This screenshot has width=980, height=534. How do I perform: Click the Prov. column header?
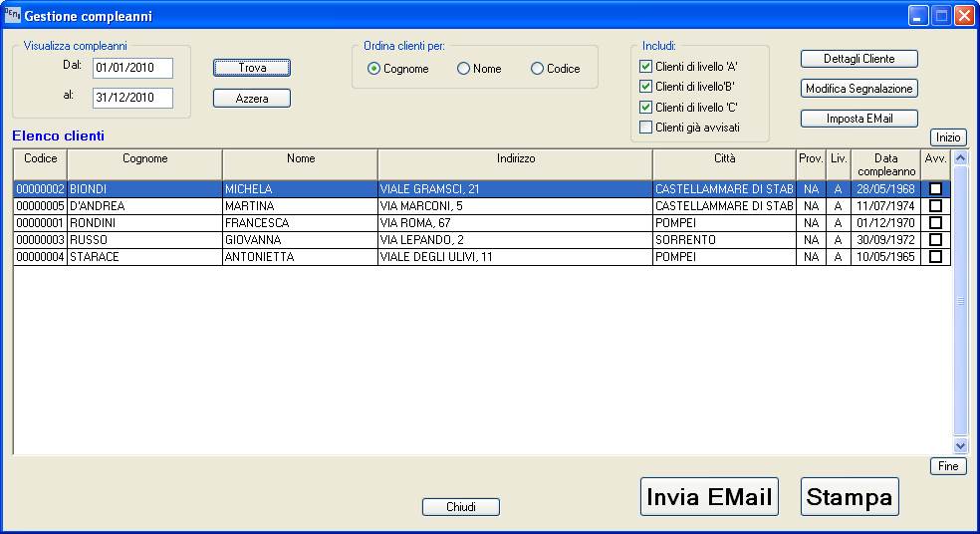point(812,165)
